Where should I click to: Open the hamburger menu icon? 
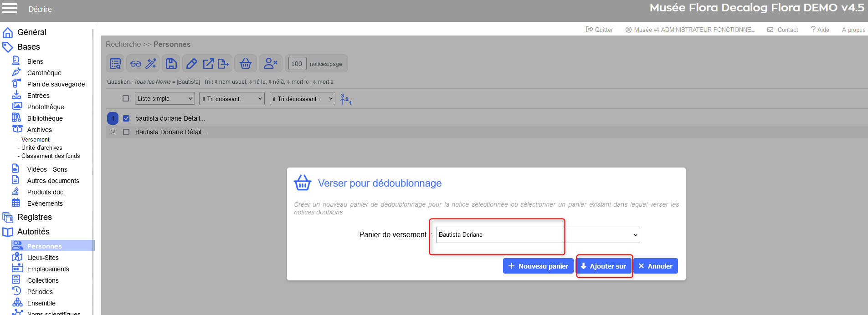point(10,8)
